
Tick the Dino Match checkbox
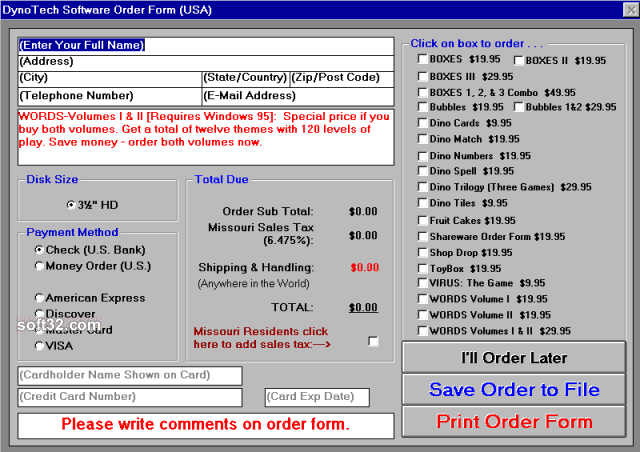pyautogui.click(x=422, y=139)
